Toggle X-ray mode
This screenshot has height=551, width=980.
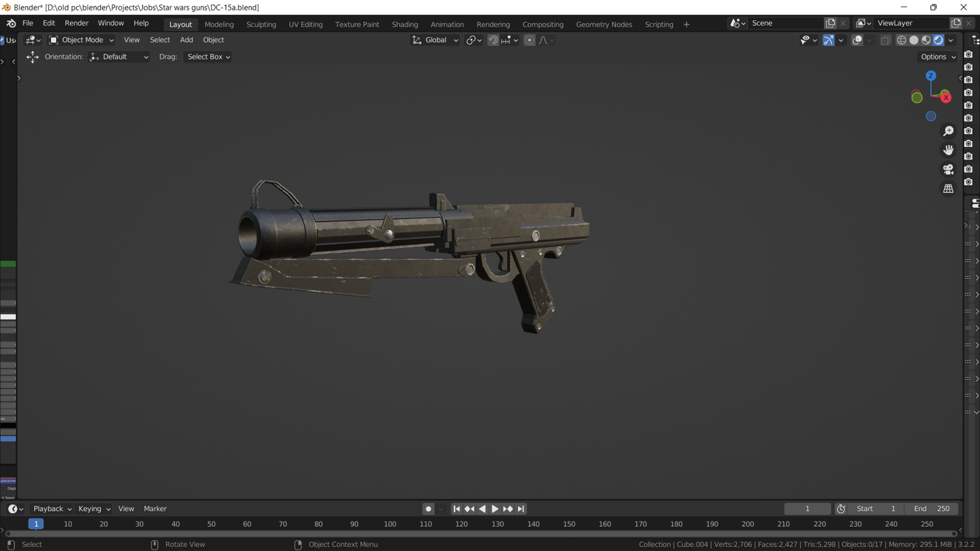[x=885, y=40]
